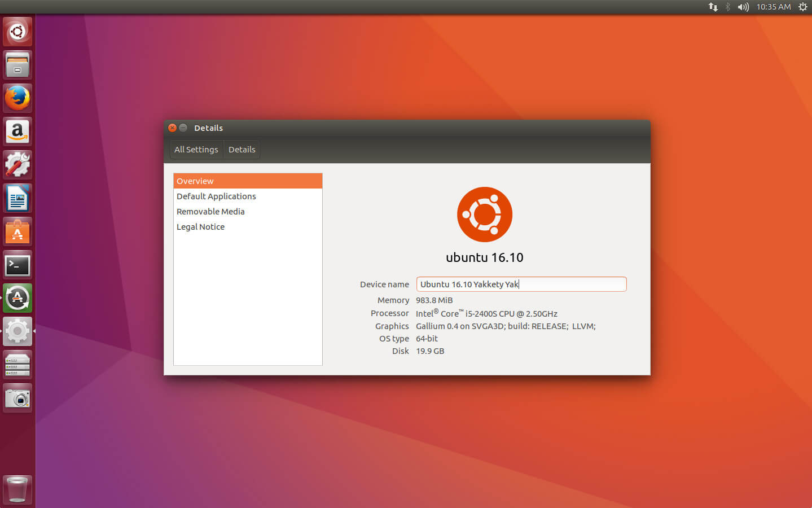Open the session power gear menu

click(802, 7)
